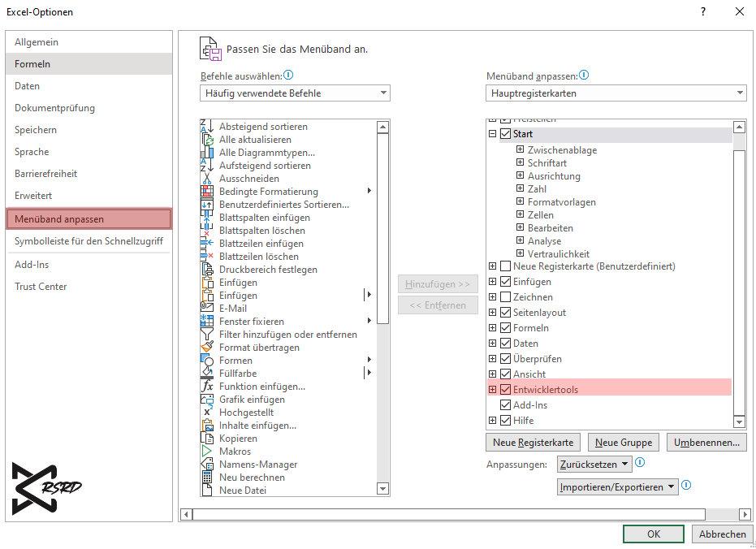Viewport: 756px width, 549px height.
Task: Open the Symbolleiste für den Schnellzugriff category
Action: point(89,241)
